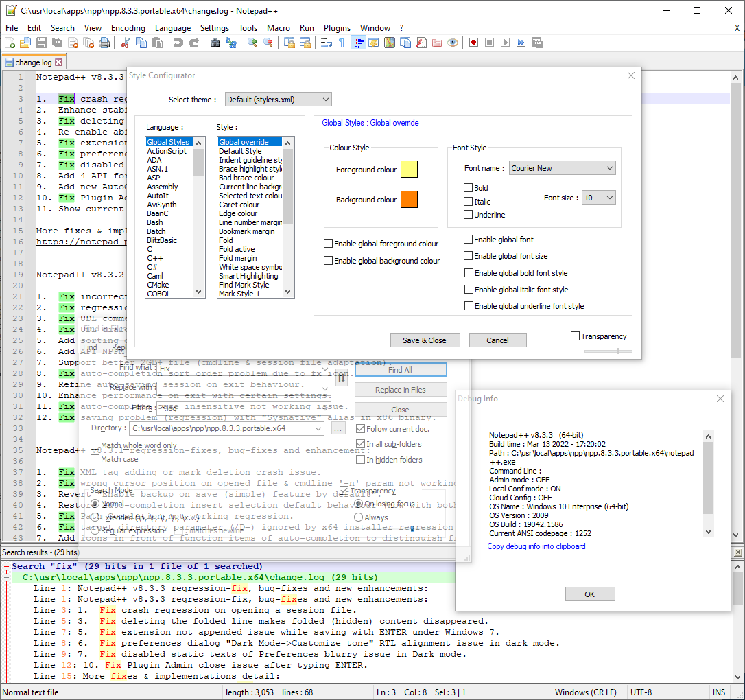The image size is (745, 700).
Task: Cut selection with the scissors icon
Action: point(126,43)
